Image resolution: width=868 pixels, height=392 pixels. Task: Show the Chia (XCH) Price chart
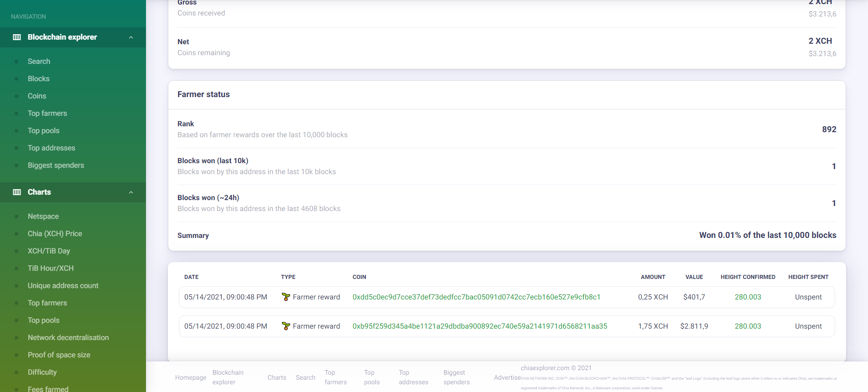click(x=55, y=233)
